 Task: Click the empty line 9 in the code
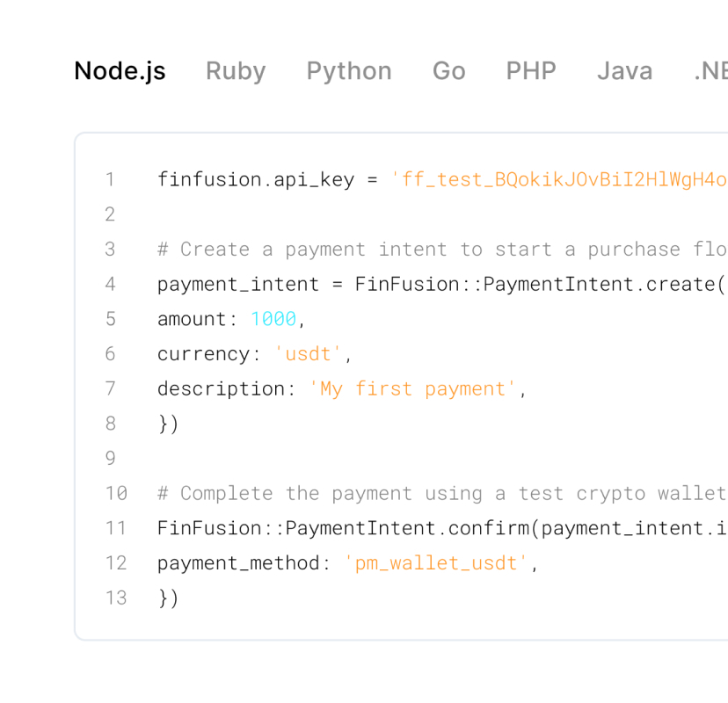[352, 459]
